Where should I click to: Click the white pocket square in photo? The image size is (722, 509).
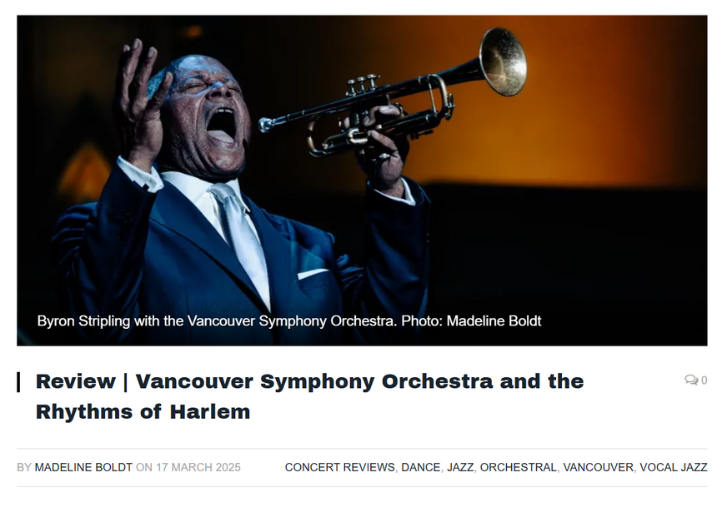click(313, 272)
